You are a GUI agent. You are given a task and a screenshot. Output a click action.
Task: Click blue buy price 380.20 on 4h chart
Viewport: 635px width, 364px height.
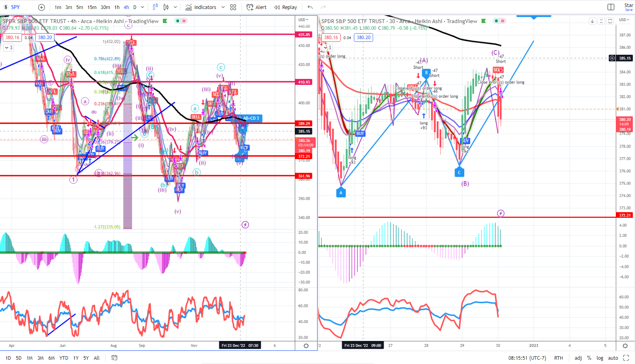coord(45,38)
